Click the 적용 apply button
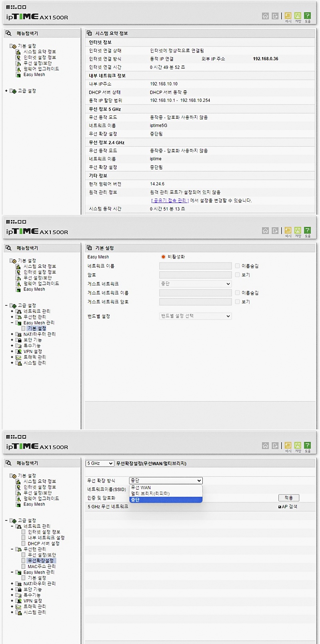320x644 pixels. click(x=289, y=498)
